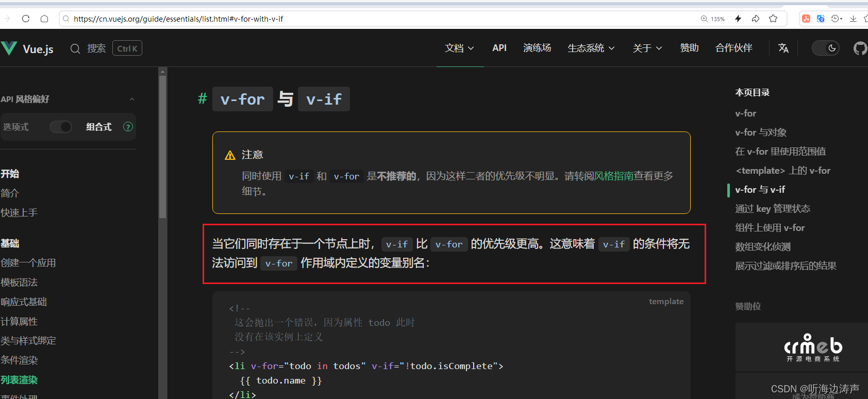Click the 选项式 label
The width and height of the screenshot is (868, 399).
point(16,127)
